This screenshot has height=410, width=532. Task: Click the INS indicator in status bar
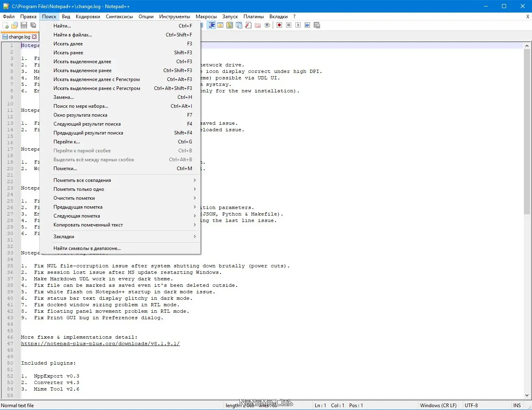coord(517,405)
